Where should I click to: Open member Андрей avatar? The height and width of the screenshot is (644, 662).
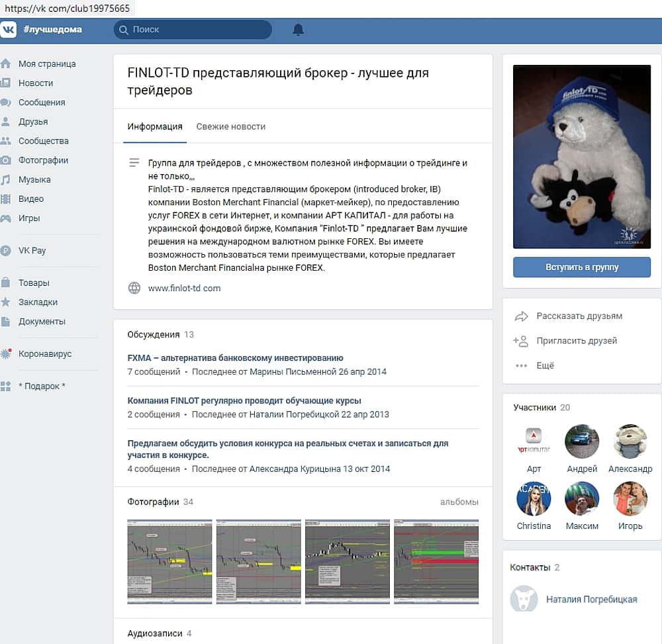(x=582, y=441)
